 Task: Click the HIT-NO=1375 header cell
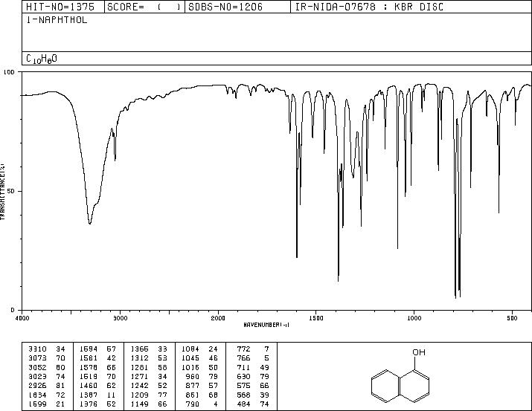click(63, 7)
